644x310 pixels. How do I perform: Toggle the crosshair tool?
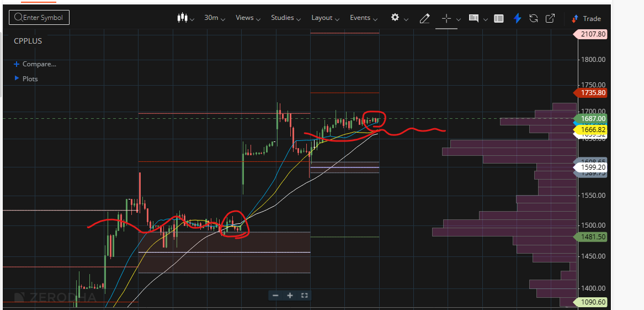pyautogui.click(x=446, y=18)
